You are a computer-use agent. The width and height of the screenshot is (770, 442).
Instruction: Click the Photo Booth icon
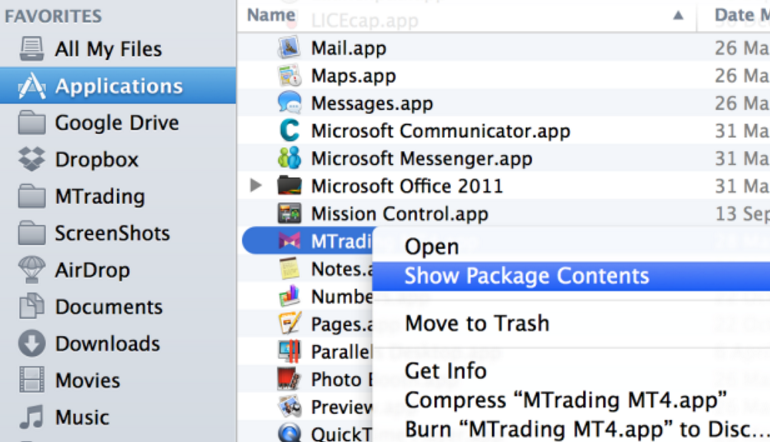coord(289,379)
